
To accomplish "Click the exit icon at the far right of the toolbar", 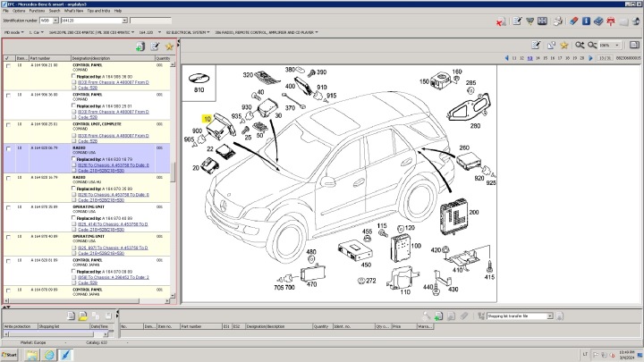I will click(x=636, y=21).
